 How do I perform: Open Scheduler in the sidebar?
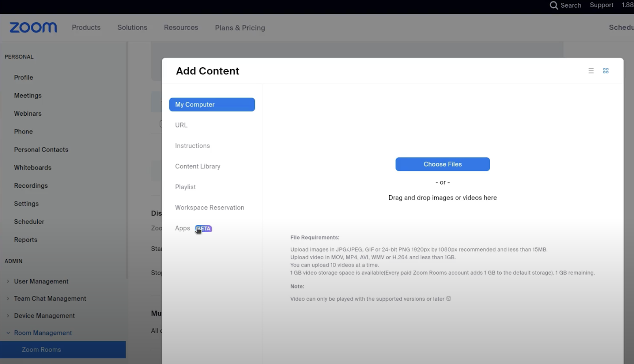click(29, 221)
